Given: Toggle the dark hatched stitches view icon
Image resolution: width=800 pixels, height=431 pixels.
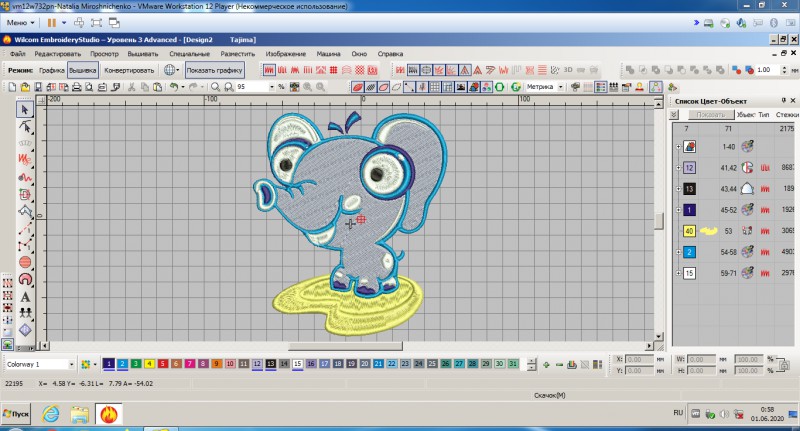Looking at the screenshot, I should tap(371, 87).
